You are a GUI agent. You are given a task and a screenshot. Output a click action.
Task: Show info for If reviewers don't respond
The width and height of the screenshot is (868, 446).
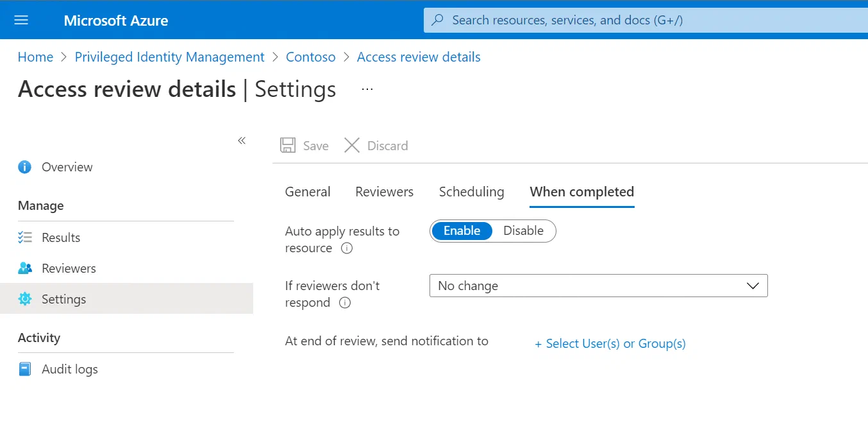[345, 303]
